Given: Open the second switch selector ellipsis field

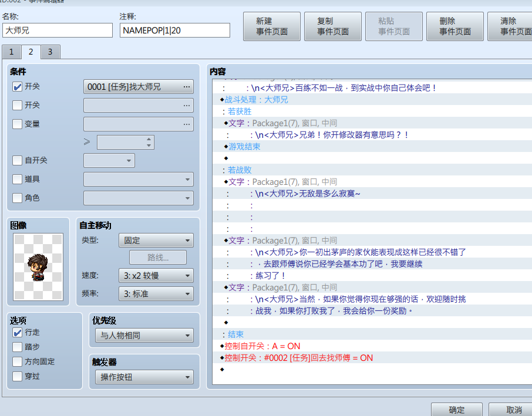Looking at the screenshot, I should click(139, 106).
